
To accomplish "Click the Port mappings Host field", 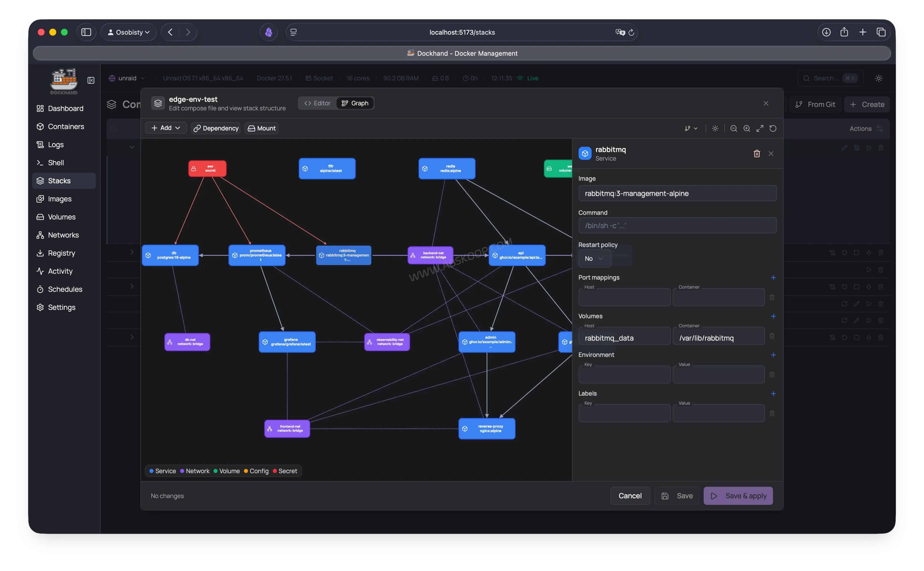I will pyautogui.click(x=625, y=298).
